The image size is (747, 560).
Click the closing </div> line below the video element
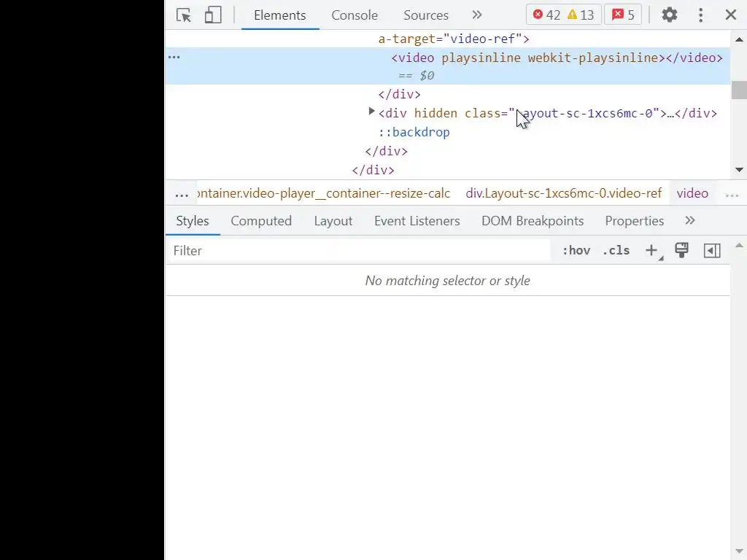pos(399,94)
